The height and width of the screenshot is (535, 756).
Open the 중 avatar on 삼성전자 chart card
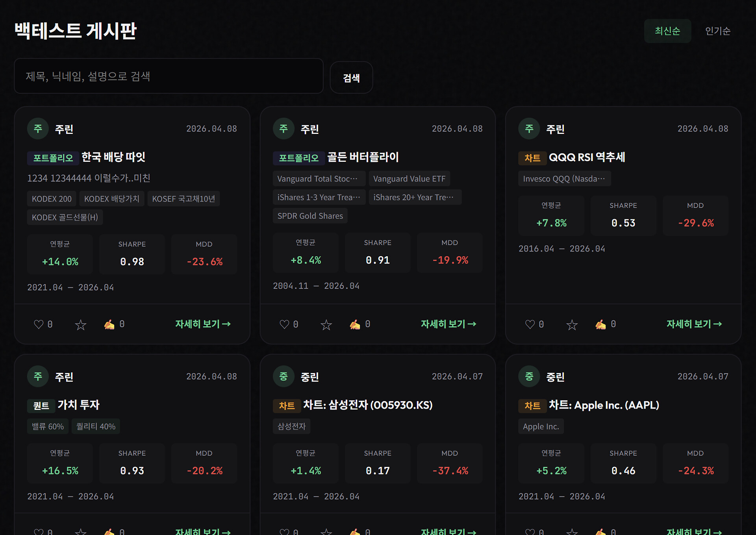283,377
